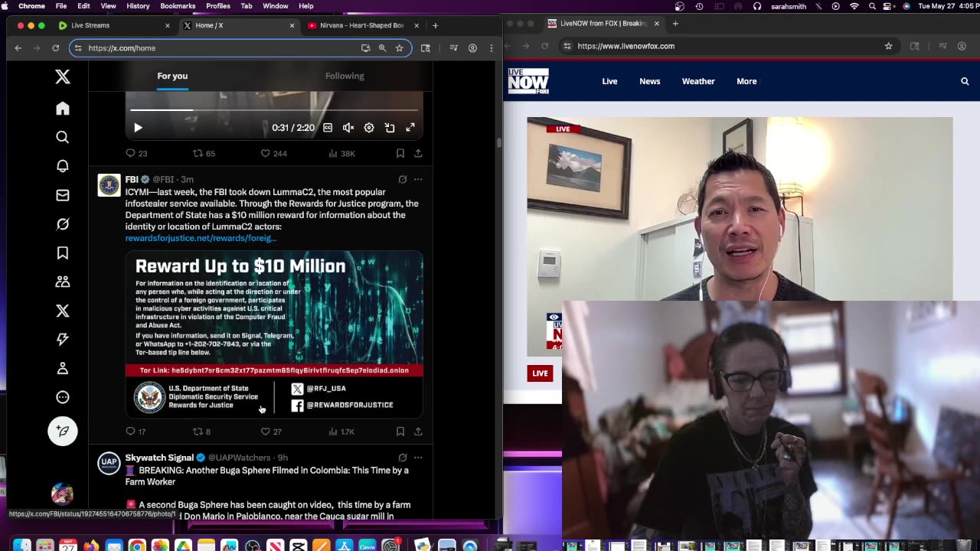Open search on the LiveNOW site
Viewport: 980px width, 551px height.
point(965,81)
